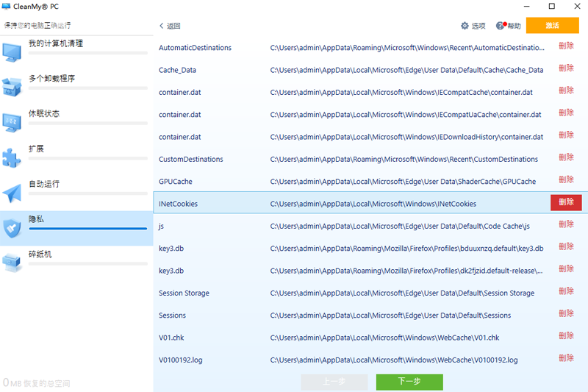Click the computer cleanup monitor icon

coord(12,51)
